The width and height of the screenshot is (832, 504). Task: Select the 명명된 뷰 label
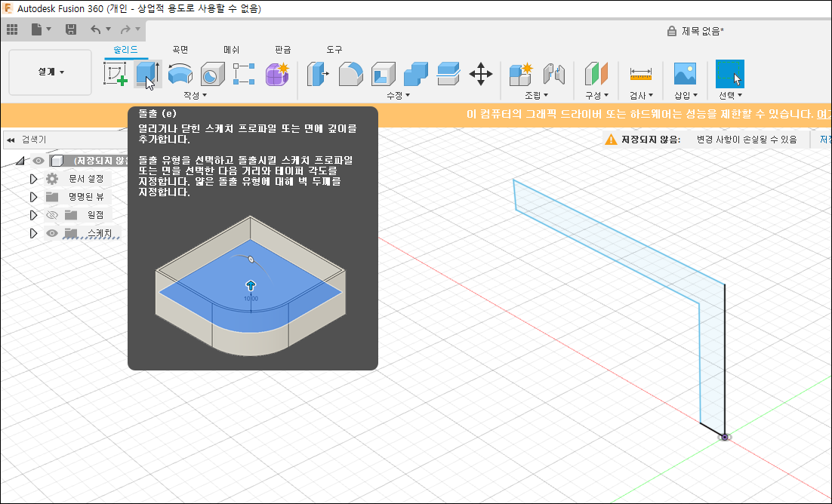point(86,197)
